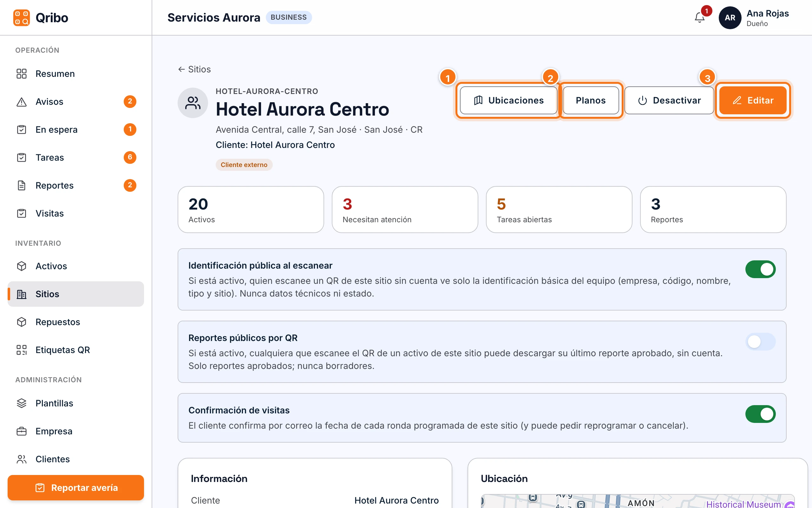The height and width of the screenshot is (508, 812).
Task: Select Etiquetas QR in the sidebar
Action: click(76, 350)
